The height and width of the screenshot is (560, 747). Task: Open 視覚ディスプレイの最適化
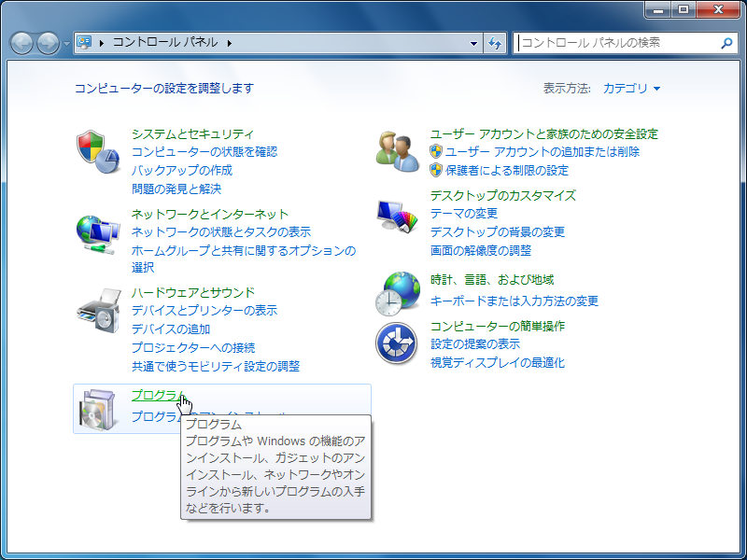click(498, 362)
